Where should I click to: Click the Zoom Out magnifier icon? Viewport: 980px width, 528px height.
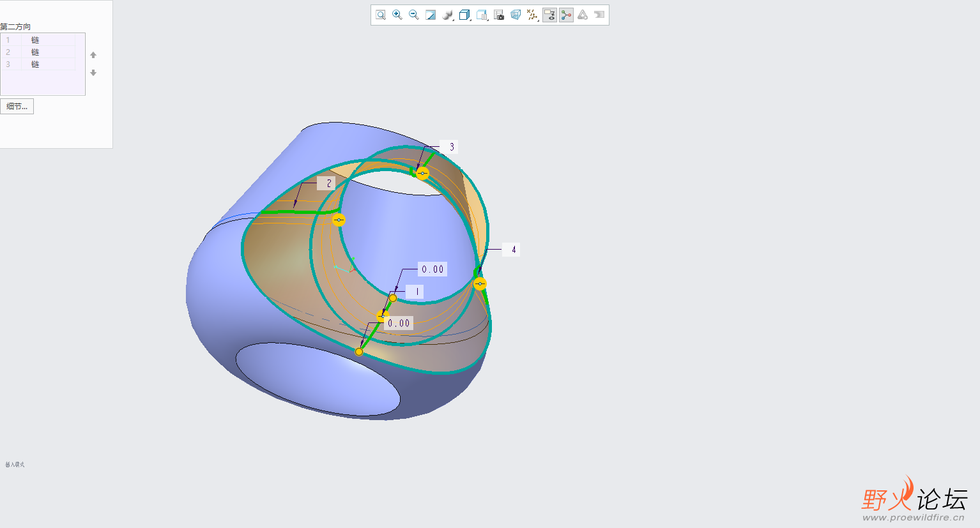coord(414,15)
